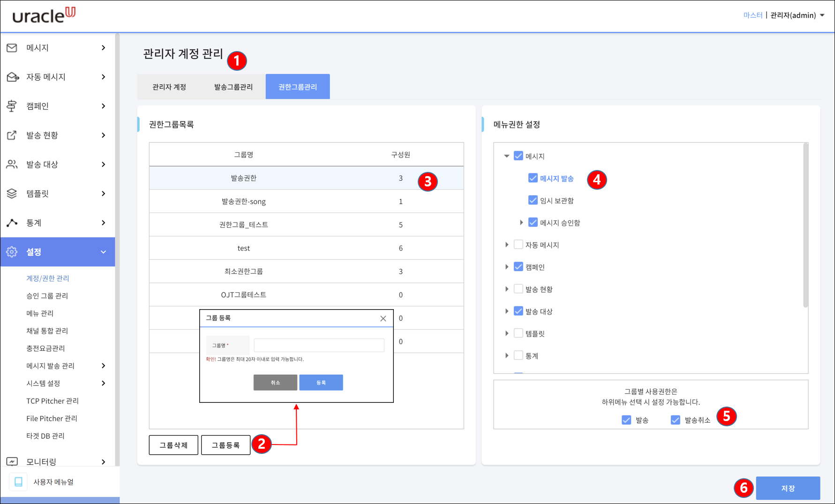Select the 발송권한-song group row
The image size is (835, 504).
pyautogui.click(x=307, y=201)
